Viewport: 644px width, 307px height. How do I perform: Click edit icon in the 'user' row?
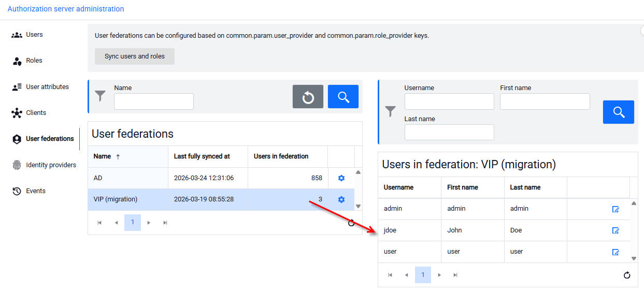pyautogui.click(x=616, y=252)
